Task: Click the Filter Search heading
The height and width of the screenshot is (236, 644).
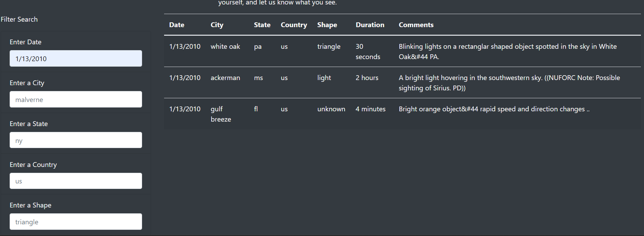Action: pyautogui.click(x=19, y=19)
